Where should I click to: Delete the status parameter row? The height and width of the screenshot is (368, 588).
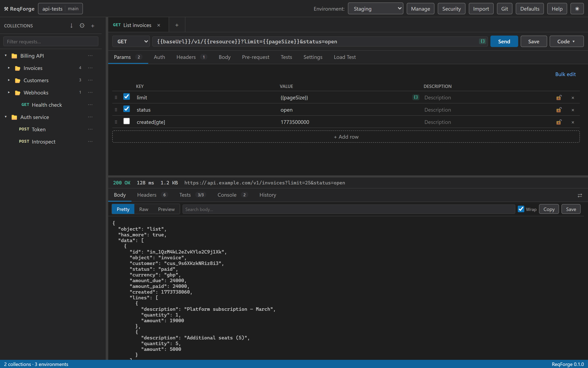point(573,110)
